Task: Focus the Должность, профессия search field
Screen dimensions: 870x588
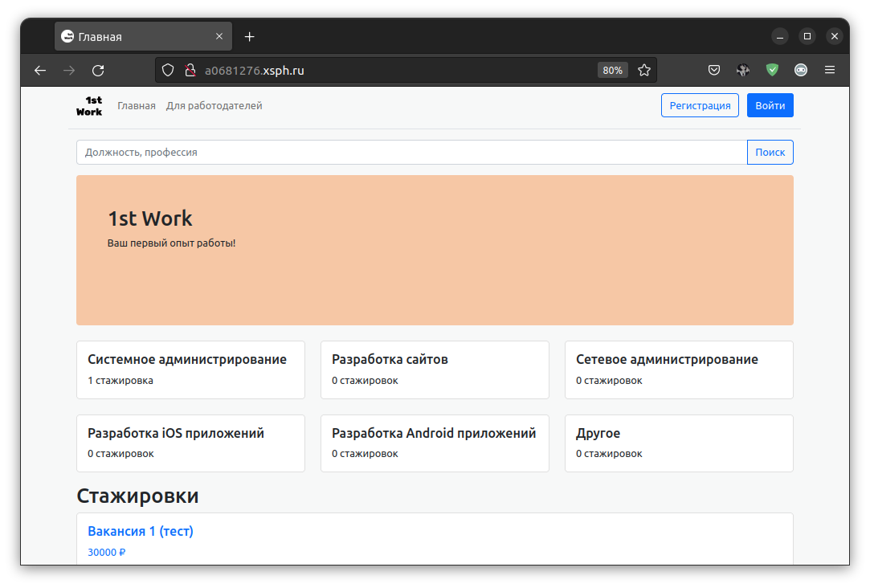Action: pos(411,153)
